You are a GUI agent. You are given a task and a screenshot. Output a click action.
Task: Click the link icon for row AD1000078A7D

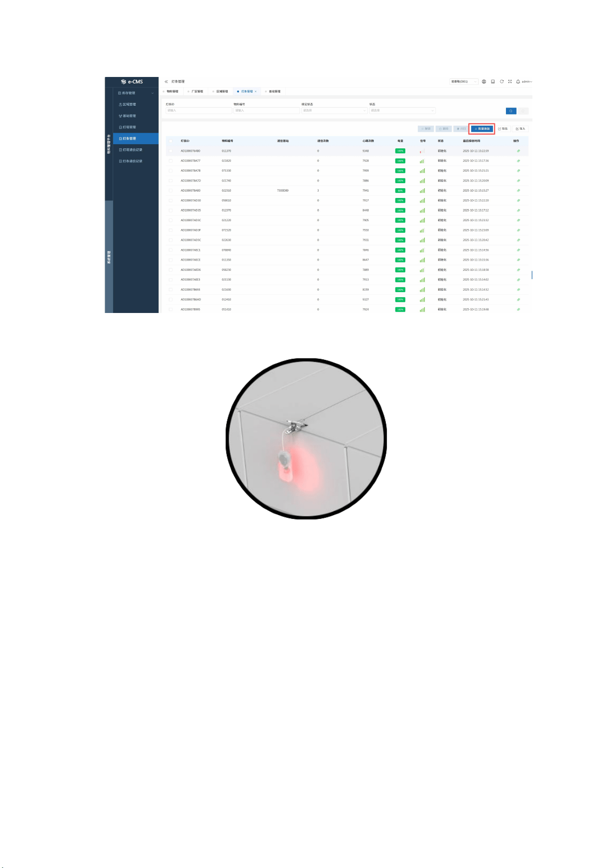coord(518,181)
